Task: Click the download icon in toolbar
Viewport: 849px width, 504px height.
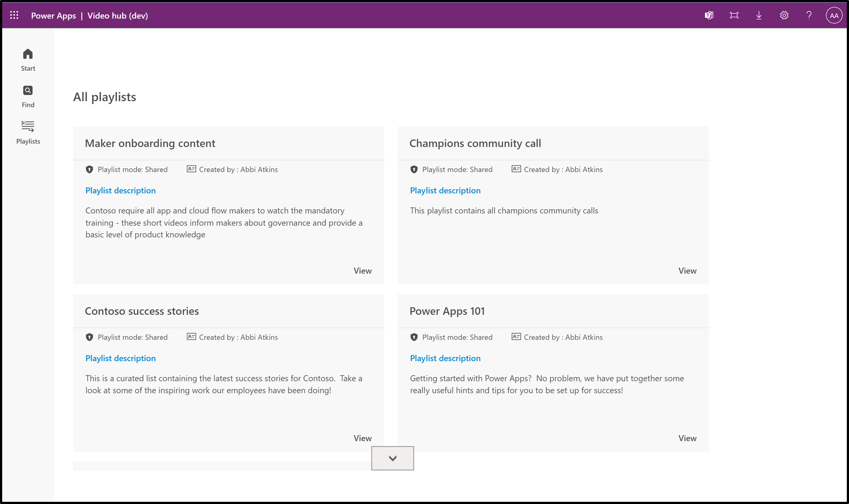Action: pyautogui.click(x=759, y=15)
